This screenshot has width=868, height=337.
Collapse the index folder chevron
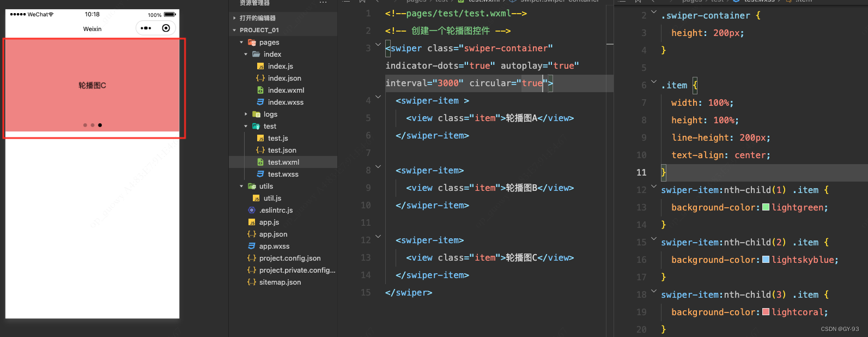tap(246, 54)
